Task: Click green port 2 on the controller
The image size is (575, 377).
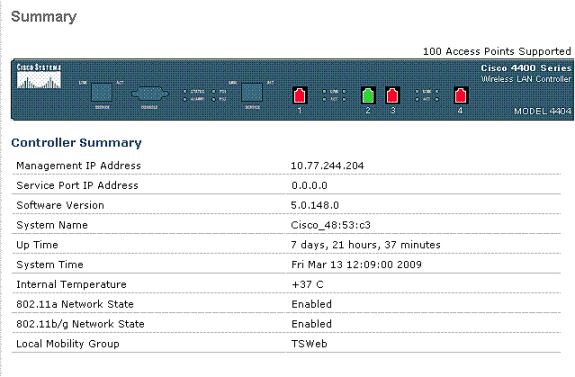Action: pos(368,95)
